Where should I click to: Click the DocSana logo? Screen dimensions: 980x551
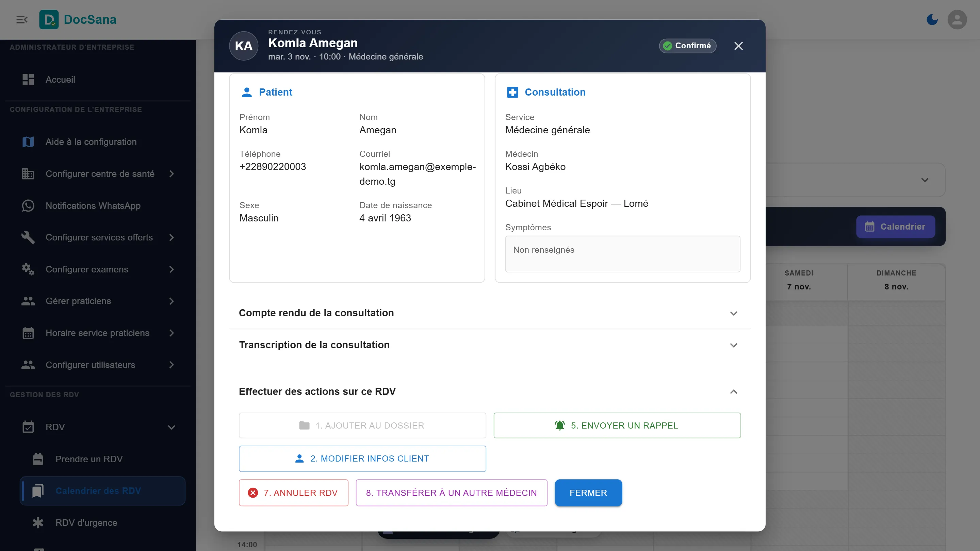(78, 19)
